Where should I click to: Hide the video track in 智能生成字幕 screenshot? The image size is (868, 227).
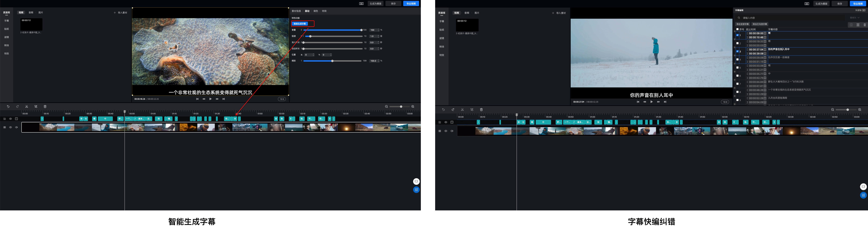coord(11,127)
